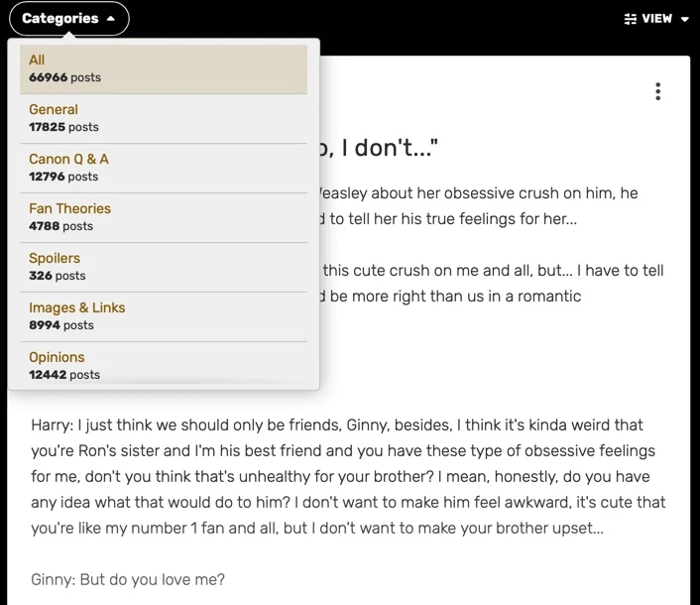Click the 17825 posts count under General
The image size is (700, 605).
[x=63, y=127]
